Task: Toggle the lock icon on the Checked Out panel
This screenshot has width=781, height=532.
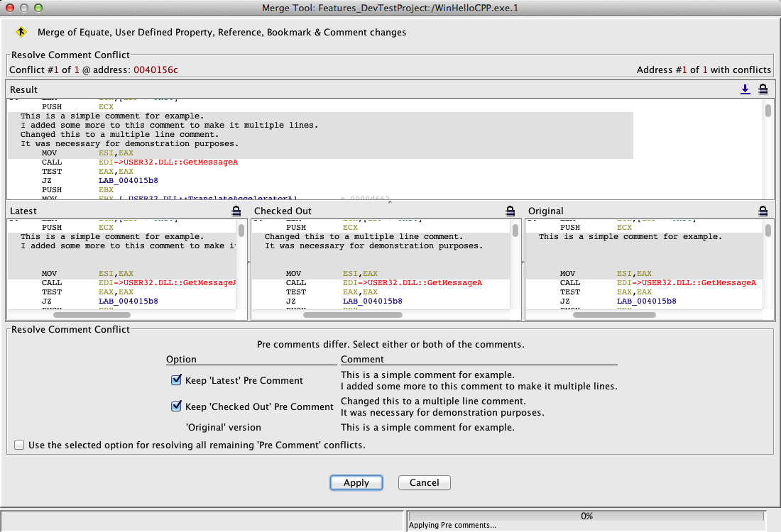Action: pyautogui.click(x=510, y=211)
